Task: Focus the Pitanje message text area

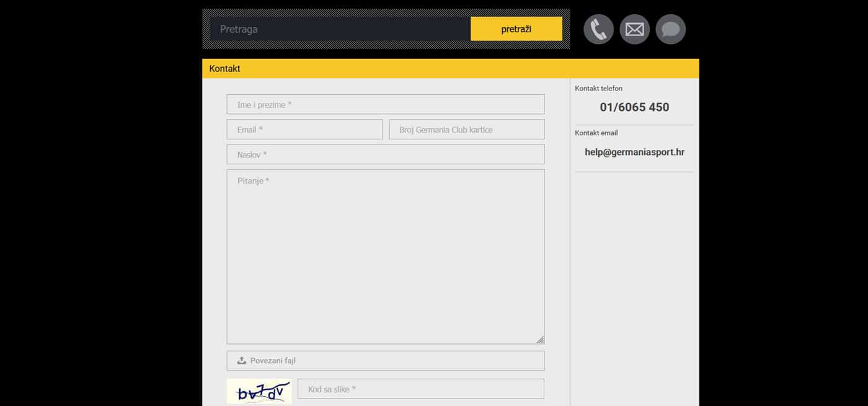Action: coord(385,257)
